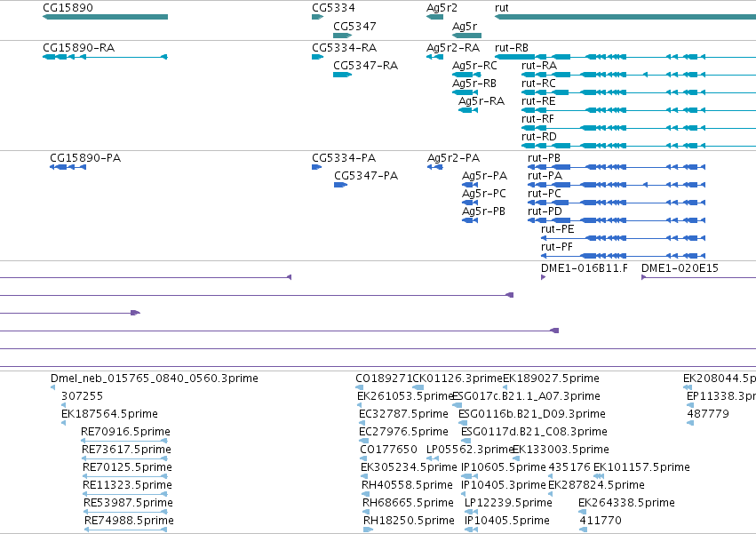Select the CG5334 gene label
756x534 pixels.
tap(333, 8)
